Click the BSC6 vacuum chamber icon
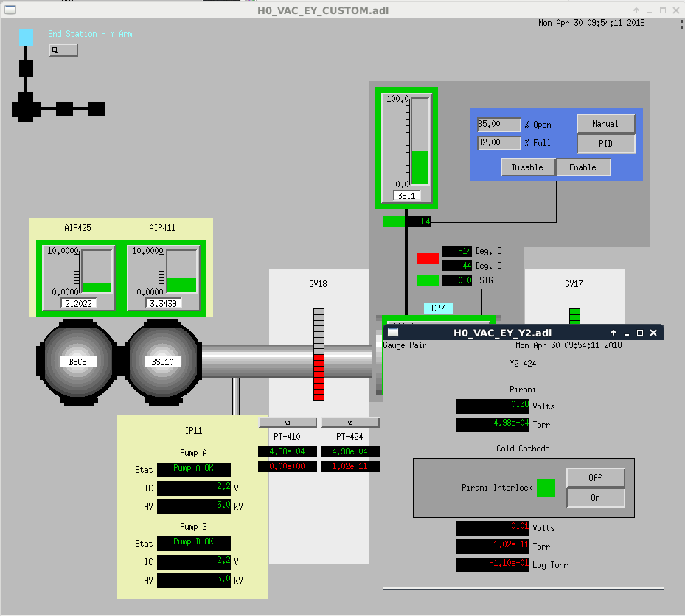 click(x=77, y=361)
